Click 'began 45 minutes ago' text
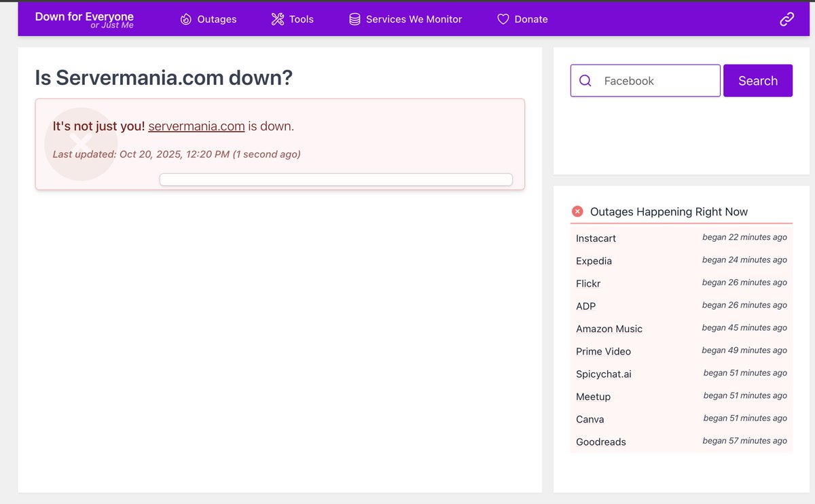Image resolution: width=815 pixels, height=504 pixels. 744,327
